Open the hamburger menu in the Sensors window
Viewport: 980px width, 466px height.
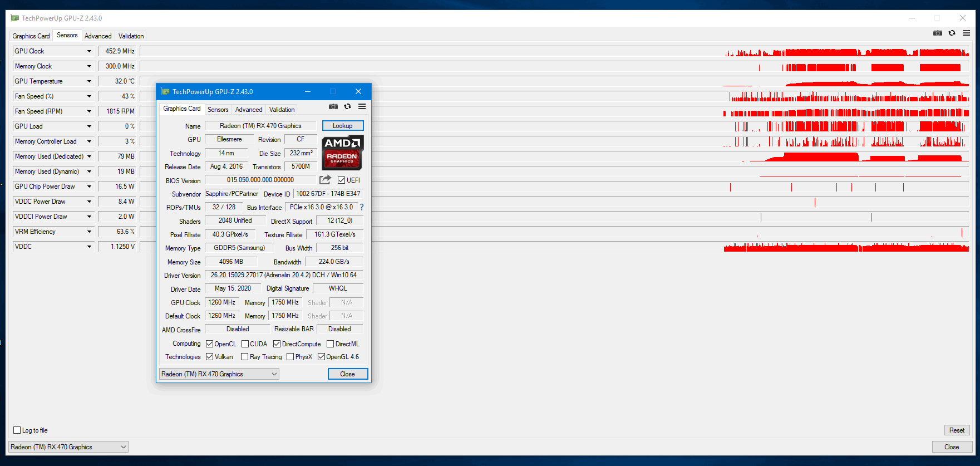click(967, 33)
